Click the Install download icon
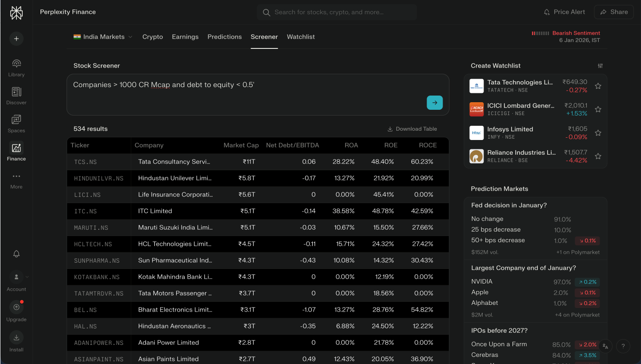 [x=16, y=338]
